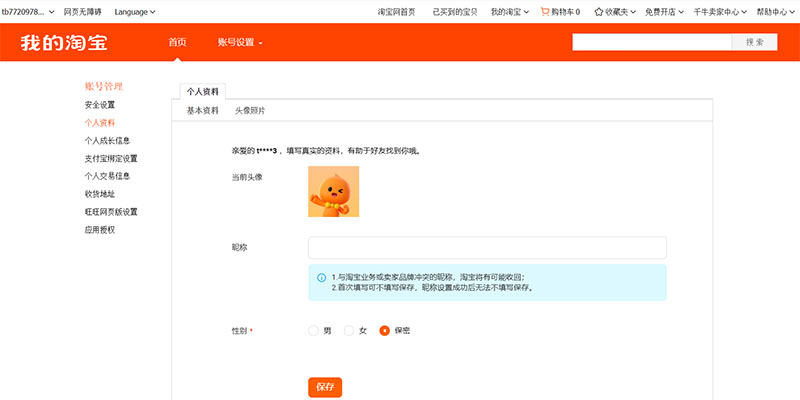800x400 pixels.
Task: Click the current avatar image
Action: click(334, 191)
